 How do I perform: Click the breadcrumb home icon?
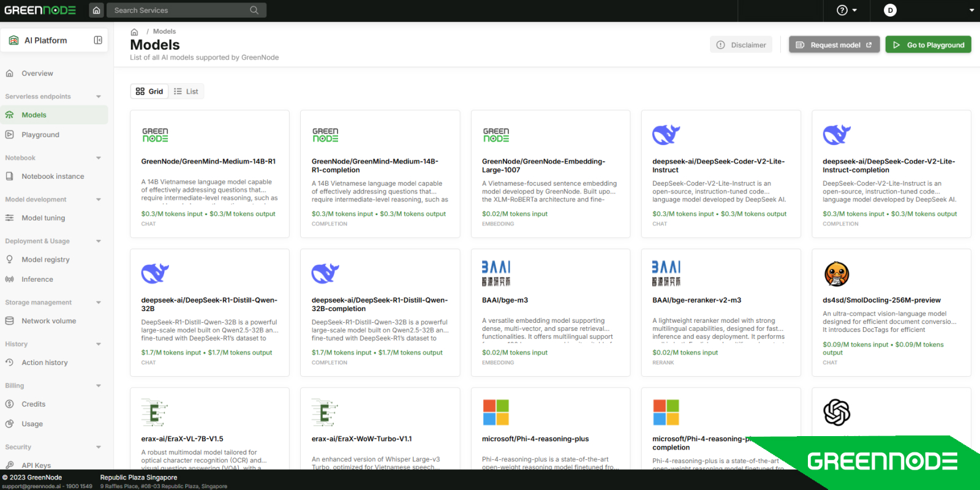[134, 32]
